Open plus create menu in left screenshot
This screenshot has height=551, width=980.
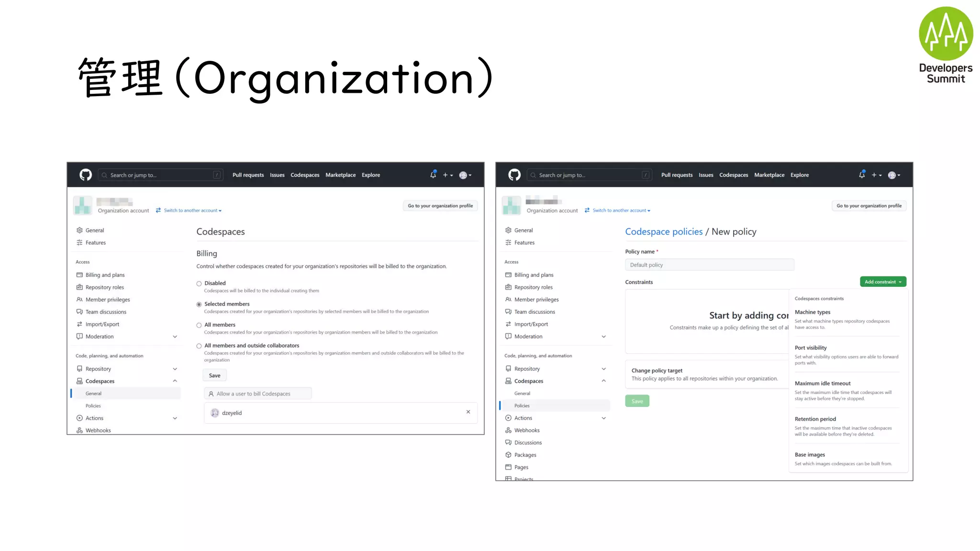(x=447, y=175)
